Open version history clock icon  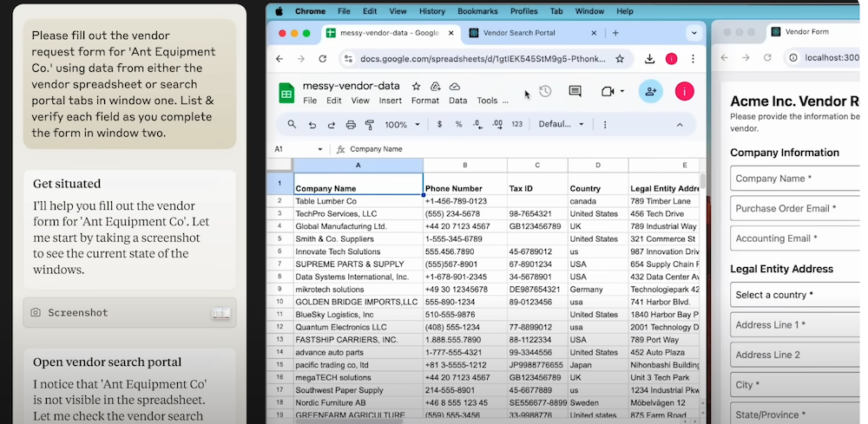tap(545, 91)
